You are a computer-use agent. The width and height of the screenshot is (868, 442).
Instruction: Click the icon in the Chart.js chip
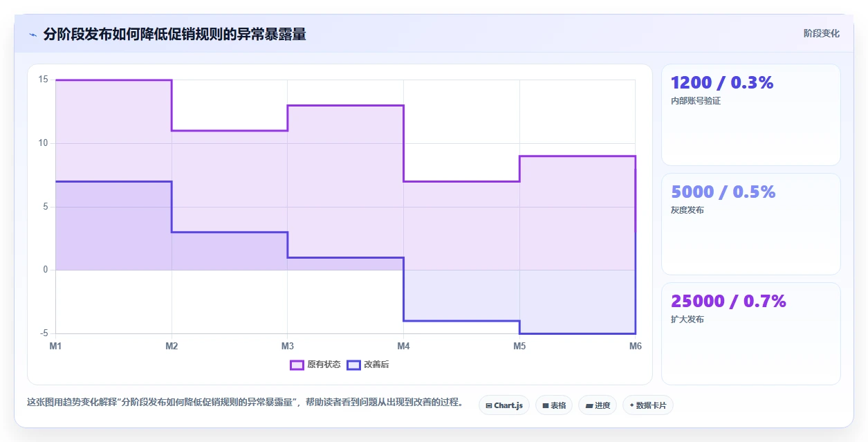point(489,406)
